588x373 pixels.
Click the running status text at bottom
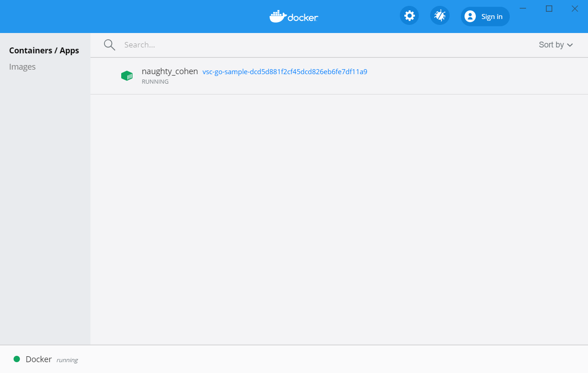tap(67, 359)
